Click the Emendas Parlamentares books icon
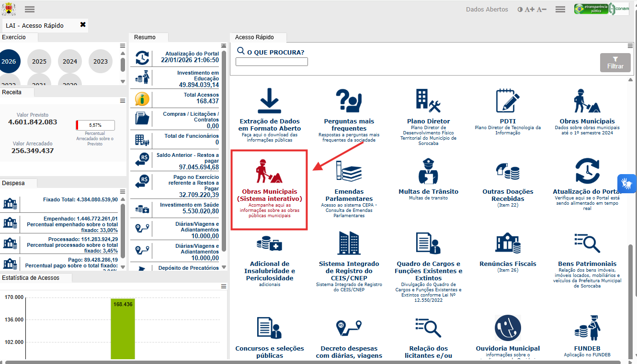Viewport: 637px width, 364px height. [349, 171]
